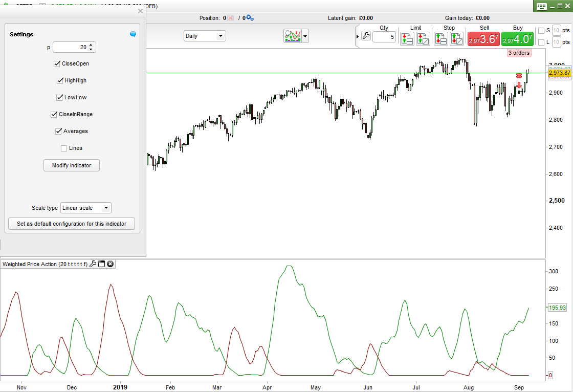Select the 2,973.87 current price label
The width and height of the screenshot is (573, 392).
click(x=560, y=73)
